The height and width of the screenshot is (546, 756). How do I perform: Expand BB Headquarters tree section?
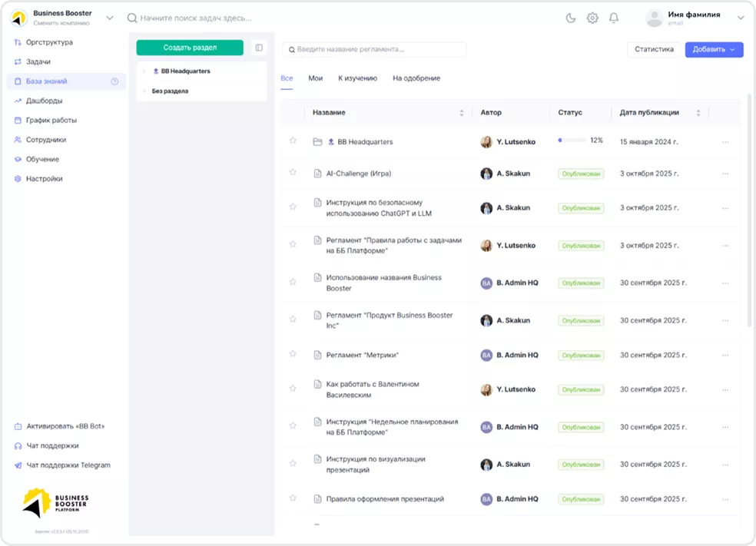(x=144, y=71)
